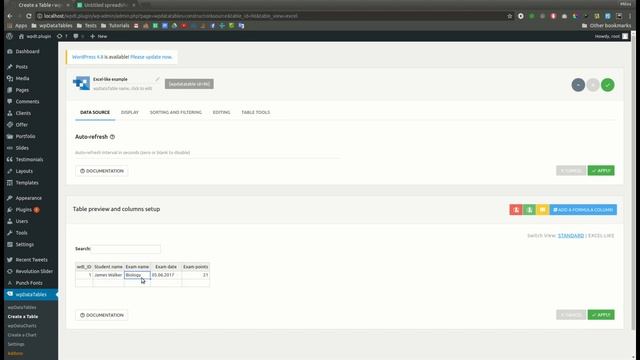Select the 05.06.2017 exam date cell
The image size is (640, 360).
(166, 275)
